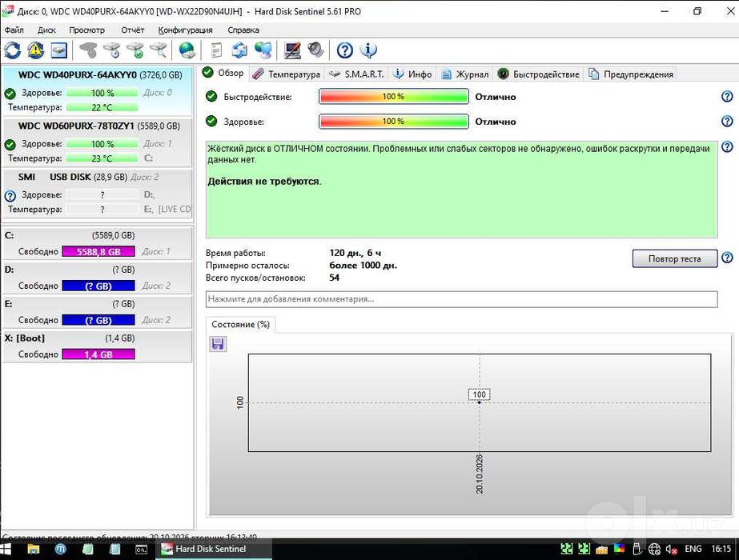Click the gray stethoscope disk test icon

pyautogui.click(x=89, y=50)
